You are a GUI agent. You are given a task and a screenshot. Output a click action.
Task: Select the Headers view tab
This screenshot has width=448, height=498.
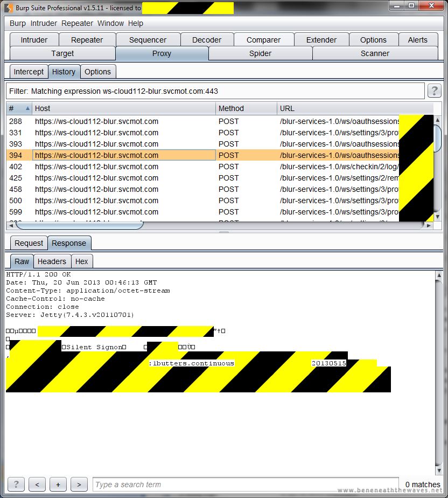[52, 261]
